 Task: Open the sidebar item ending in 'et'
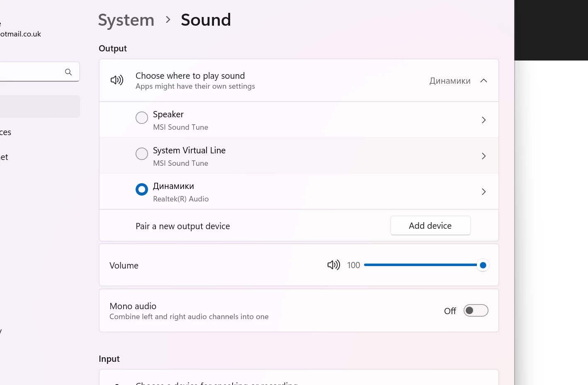(x=4, y=157)
